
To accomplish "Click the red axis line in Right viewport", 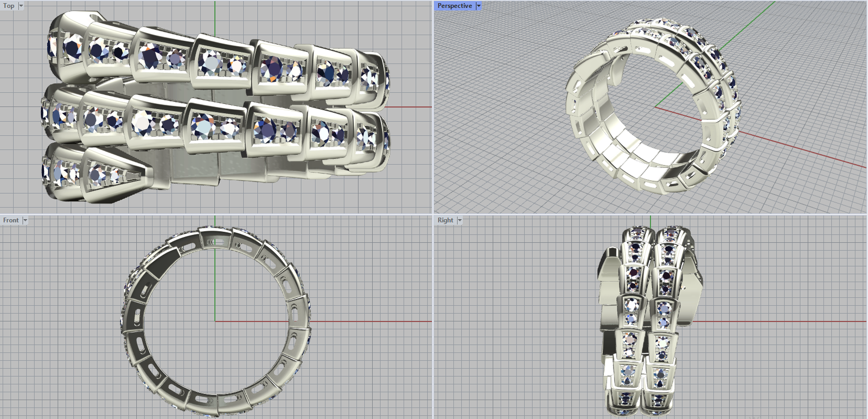I will (x=787, y=321).
